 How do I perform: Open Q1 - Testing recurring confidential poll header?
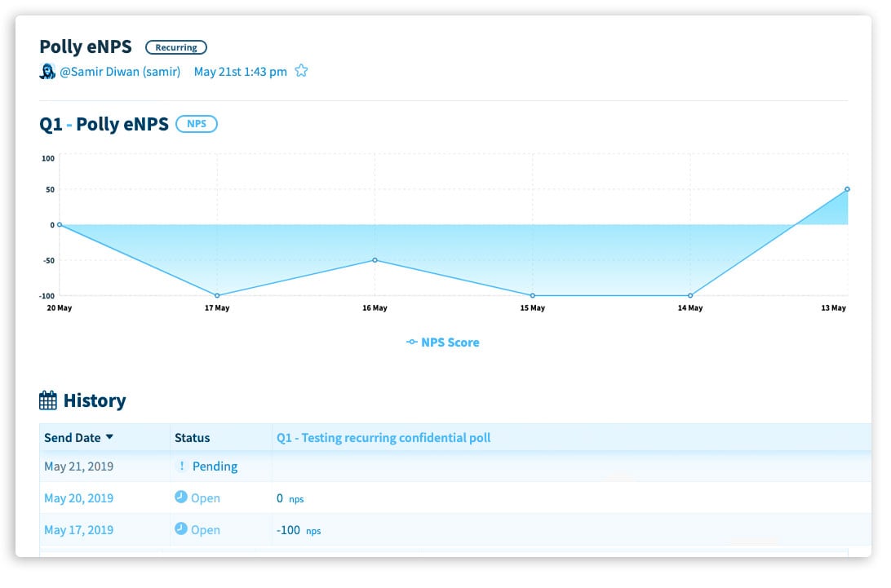pyautogui.click(x=383, y=438)
